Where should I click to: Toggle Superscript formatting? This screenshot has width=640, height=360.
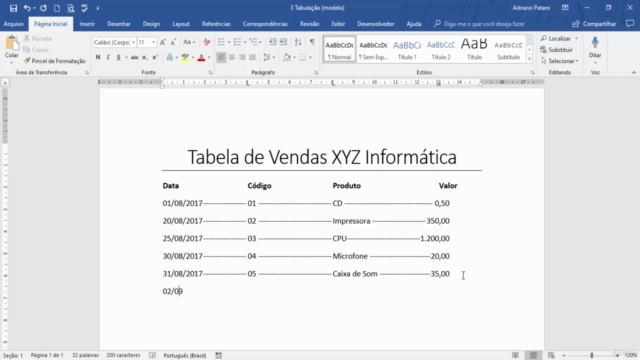pyautogui.click(x=155, y=57)
